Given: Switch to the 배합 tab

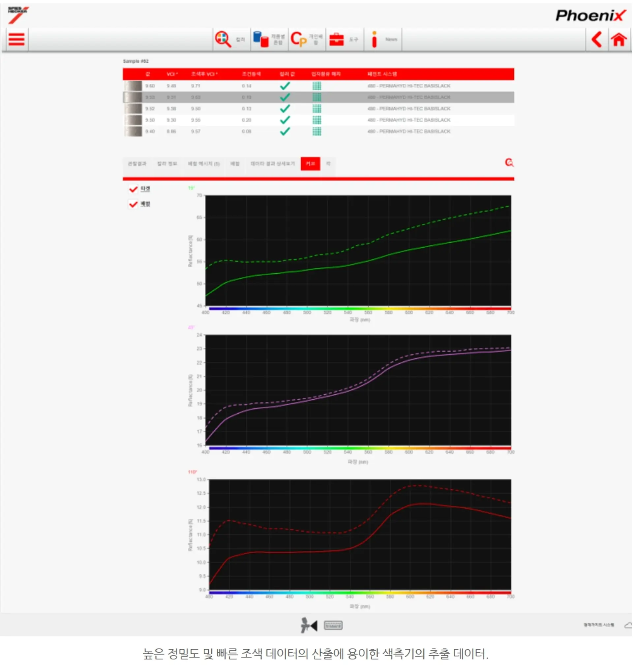Looking at the screenshot, I should (235, 164).
